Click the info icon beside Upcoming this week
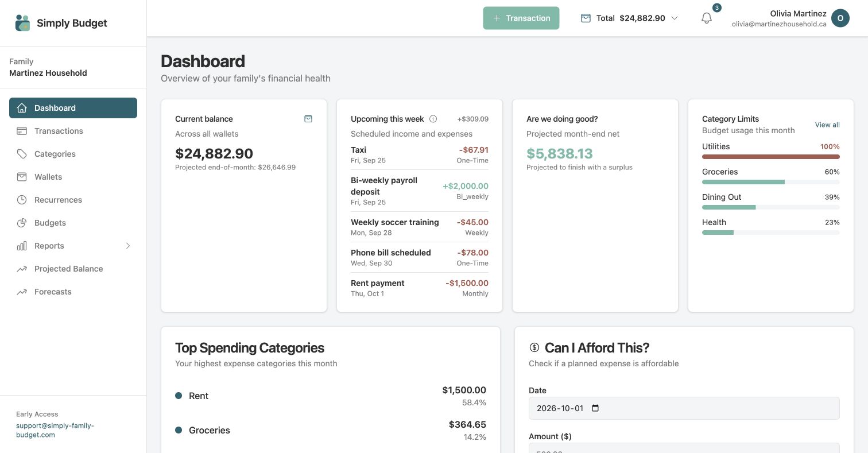The width and height of the screenshot is (868, 453). [433, 119]
